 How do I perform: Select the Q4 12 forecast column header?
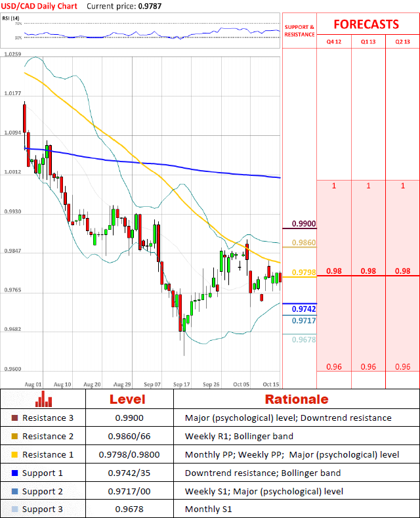point(334,42)
